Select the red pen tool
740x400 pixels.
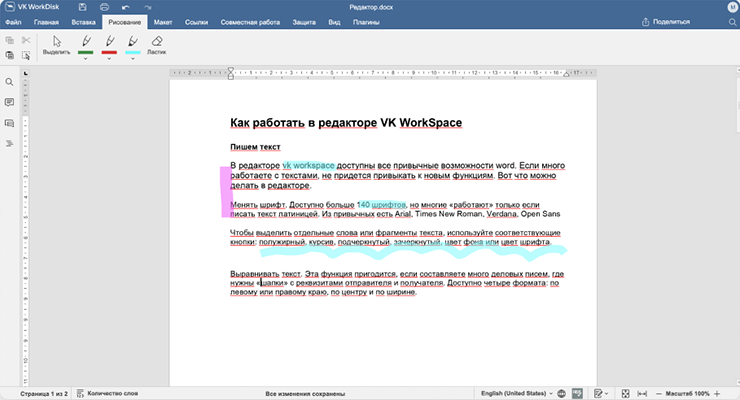(109, 41)
